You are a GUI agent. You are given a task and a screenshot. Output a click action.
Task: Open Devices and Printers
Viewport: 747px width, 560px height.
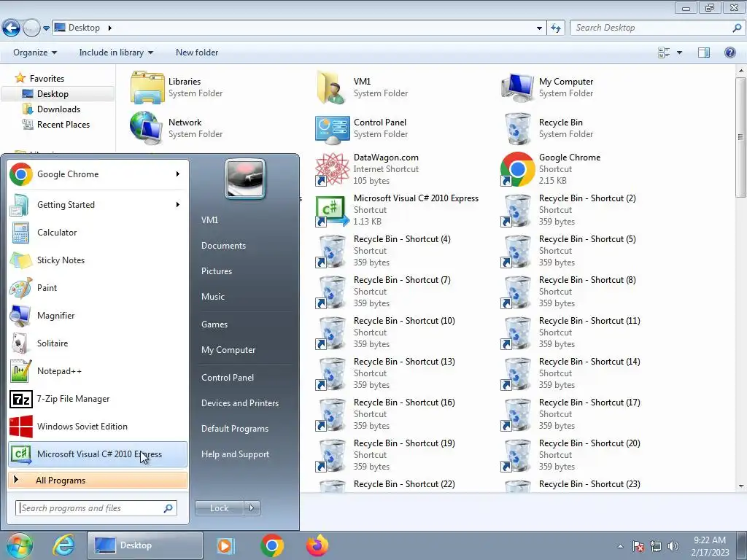pyautogui.click(x=239, y=402)
